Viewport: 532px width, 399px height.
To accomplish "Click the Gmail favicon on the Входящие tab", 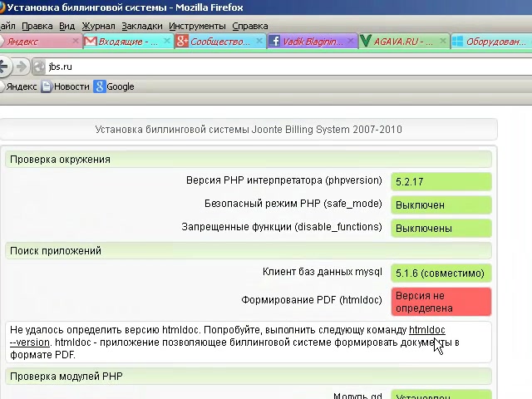I will point(90,41).
